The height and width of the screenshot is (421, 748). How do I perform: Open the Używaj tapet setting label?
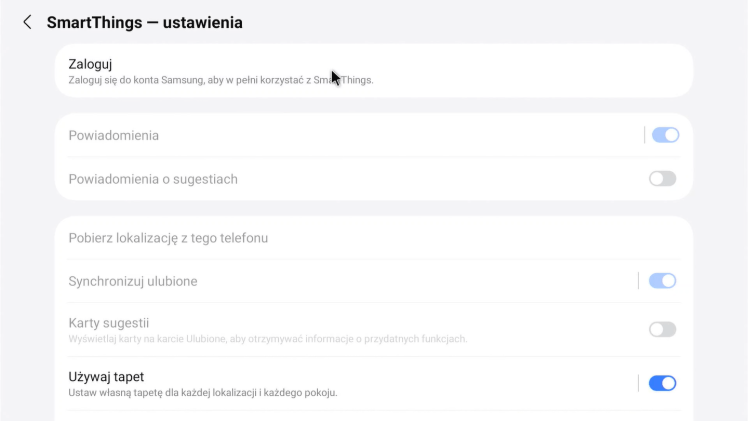[x=106, y=377]
